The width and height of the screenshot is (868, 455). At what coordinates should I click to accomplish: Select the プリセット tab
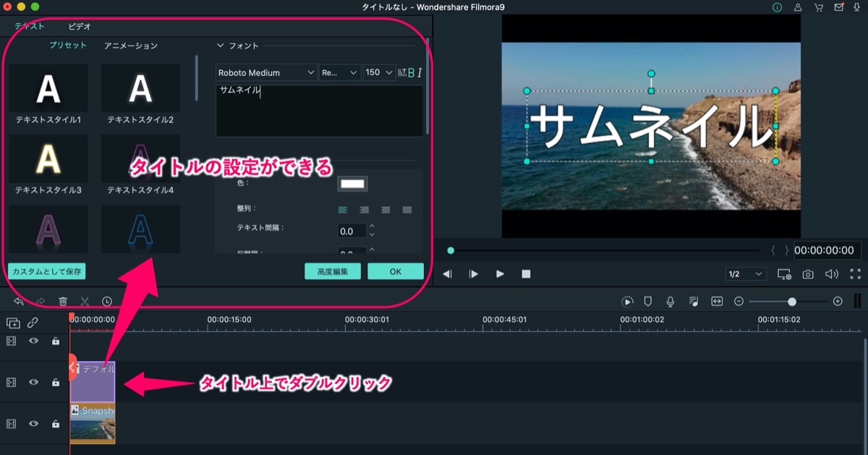click(x=68, y=46)
